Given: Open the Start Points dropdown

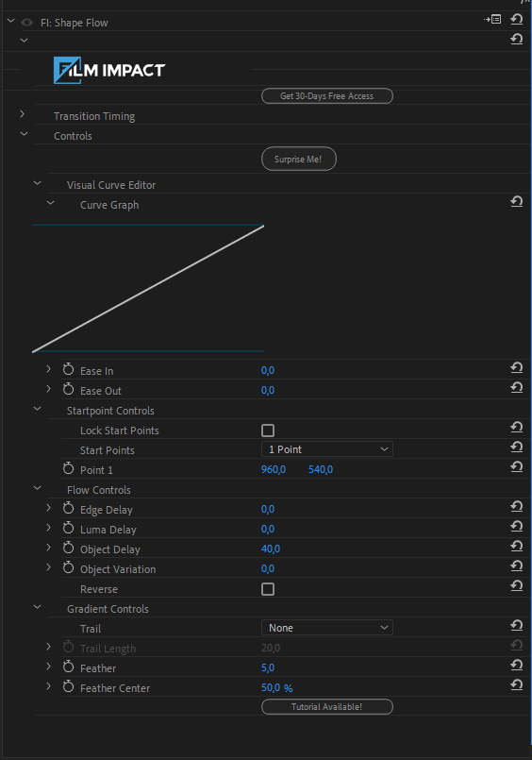Looking at the screenshot, I should (327, 449).
